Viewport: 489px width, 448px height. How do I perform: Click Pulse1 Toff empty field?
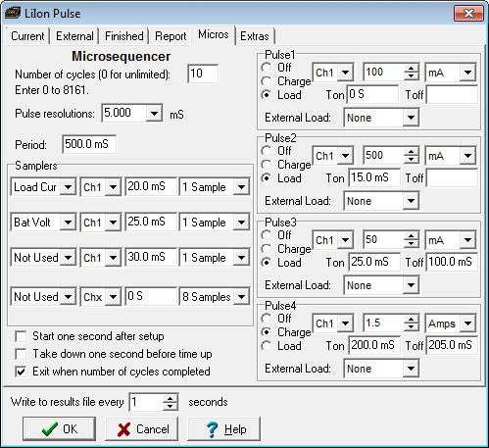click(452, 95)
